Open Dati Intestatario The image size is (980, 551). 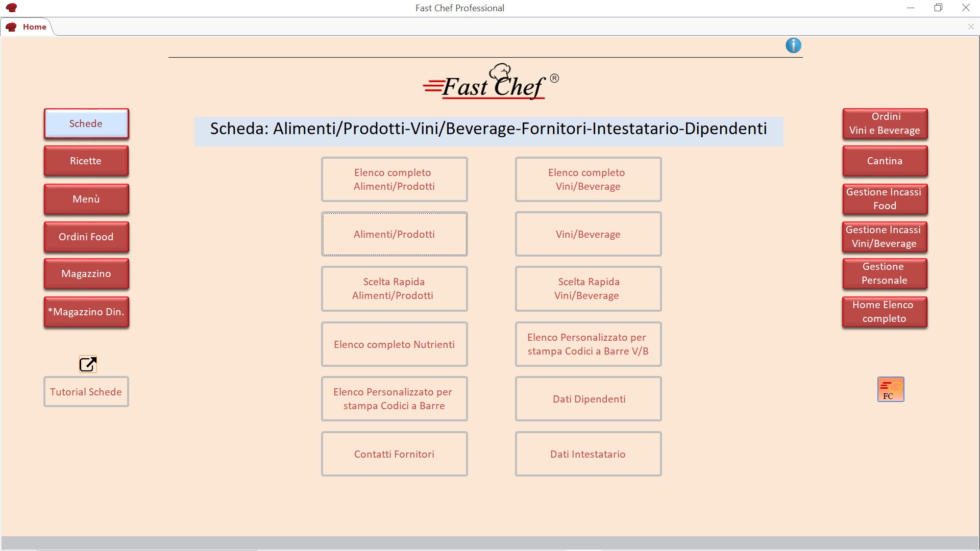click(589, 454)
